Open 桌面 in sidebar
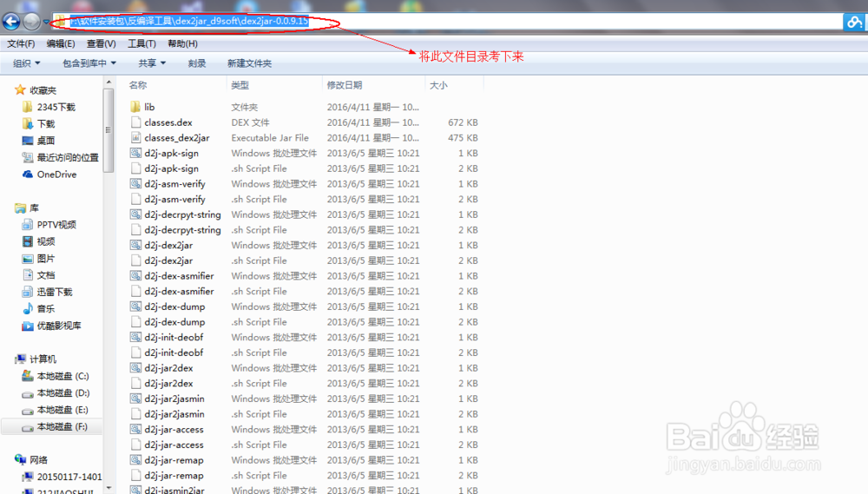The height and width of the screenshot is (494, 868). pos(39,141)
